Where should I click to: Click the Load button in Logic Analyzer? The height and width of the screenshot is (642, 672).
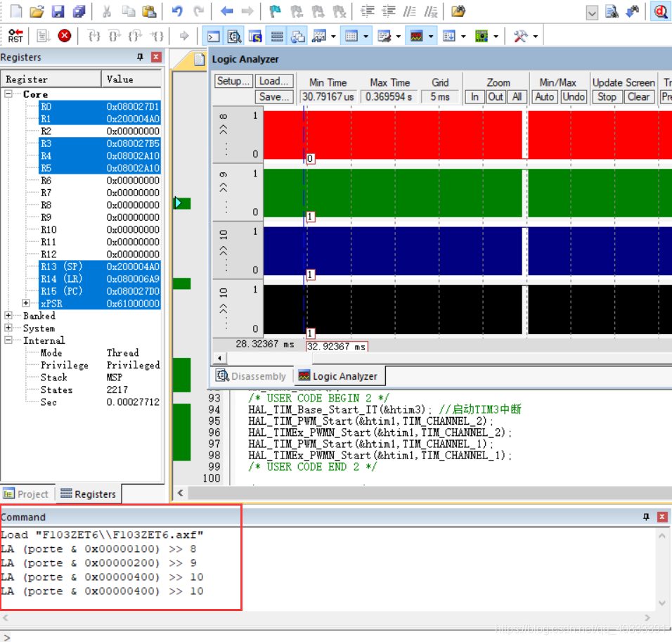(x=274, y=81)
